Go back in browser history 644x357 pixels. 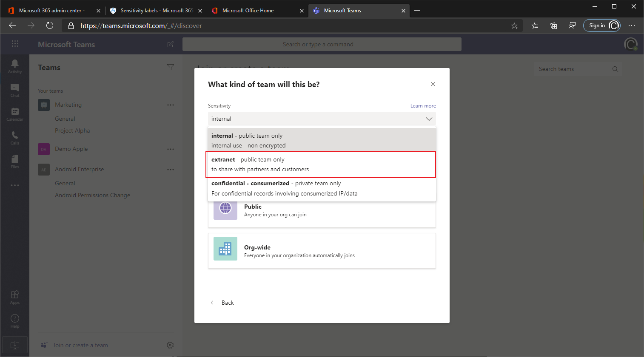[x=12, y=25]
